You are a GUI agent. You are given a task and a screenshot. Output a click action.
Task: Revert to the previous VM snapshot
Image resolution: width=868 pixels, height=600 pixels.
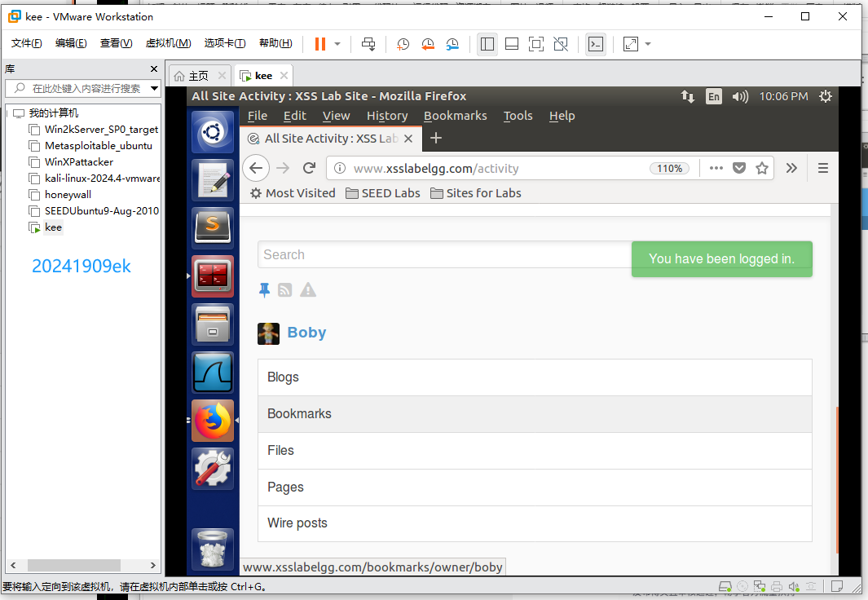427,44
